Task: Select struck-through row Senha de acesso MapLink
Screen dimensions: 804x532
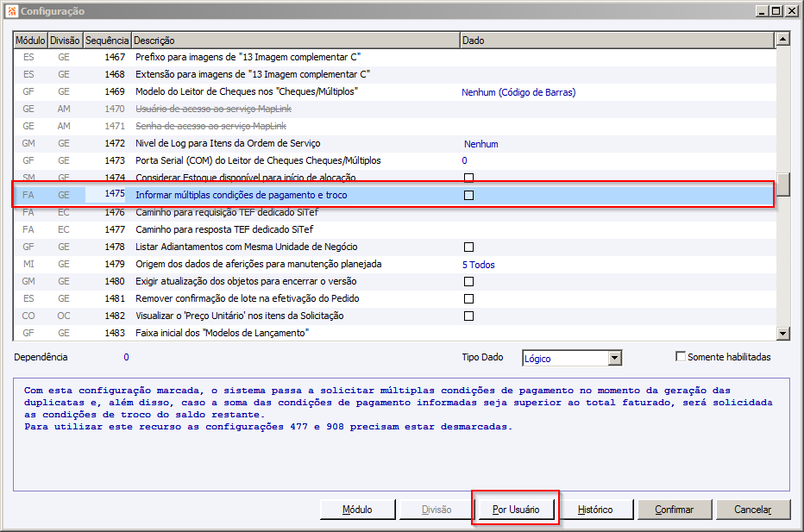Action: pyautogui.click(x=393, y=126)
